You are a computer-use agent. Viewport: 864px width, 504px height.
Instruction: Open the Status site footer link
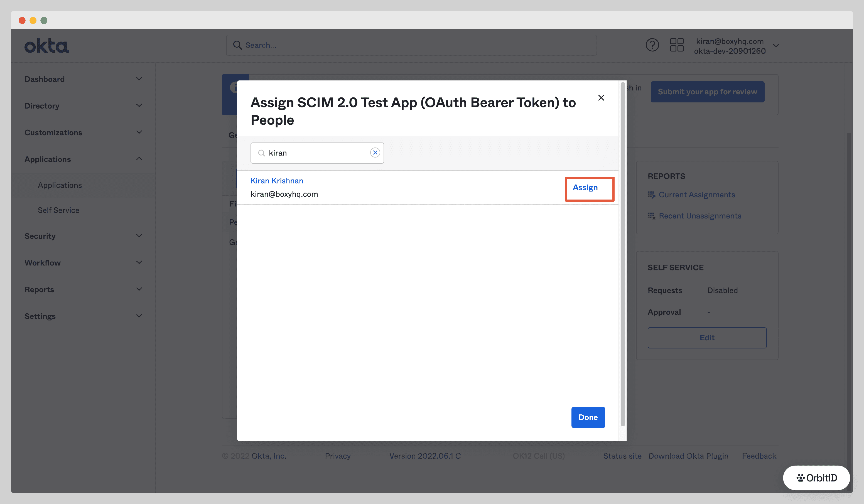point(622,456)
